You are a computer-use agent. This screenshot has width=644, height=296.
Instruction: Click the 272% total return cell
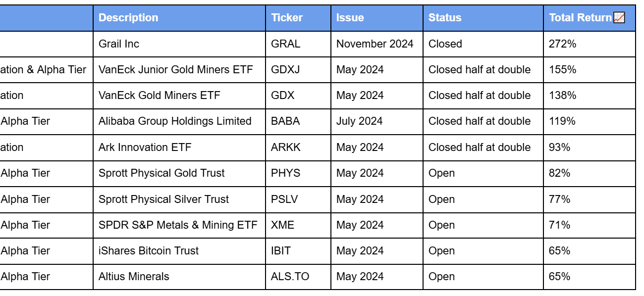tap(590, 44)
